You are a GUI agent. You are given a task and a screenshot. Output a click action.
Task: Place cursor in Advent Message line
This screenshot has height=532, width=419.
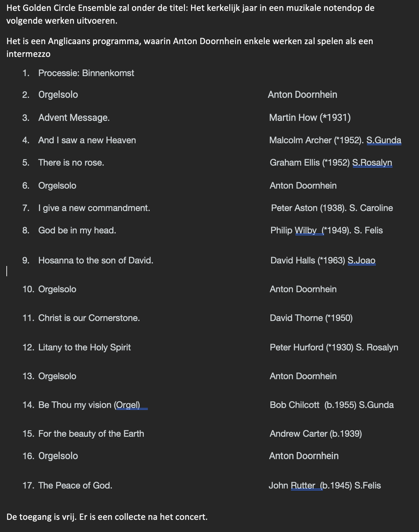click(x=74, y=118)
